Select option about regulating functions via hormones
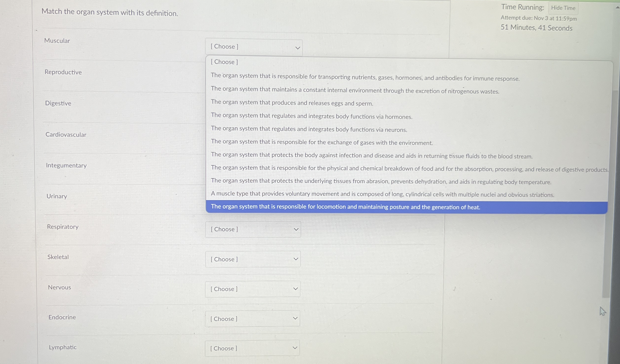This screenshot has height=364, width=620. (311, 116)
